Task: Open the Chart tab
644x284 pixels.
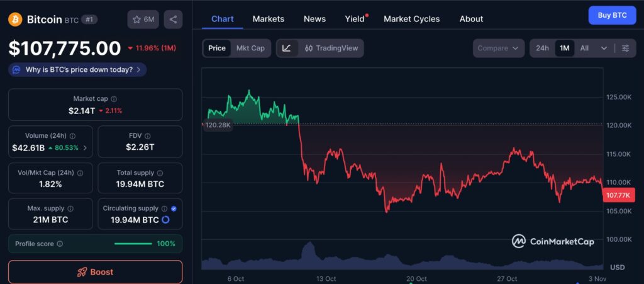Action: click(223, 19)
